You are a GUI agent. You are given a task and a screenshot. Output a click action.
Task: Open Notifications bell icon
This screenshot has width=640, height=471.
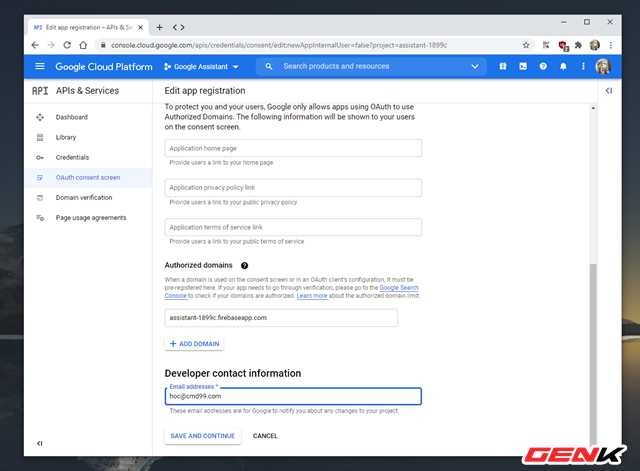click(563, 66)
